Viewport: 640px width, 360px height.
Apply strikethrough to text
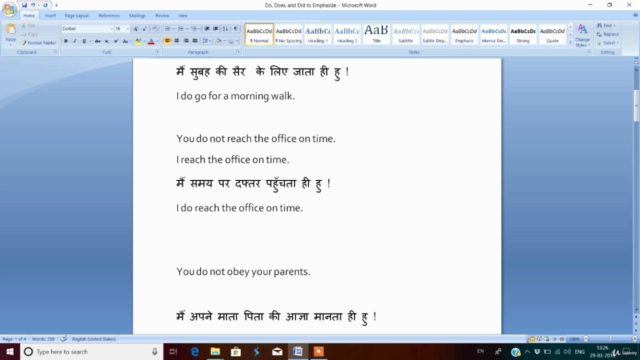[98, 41]
